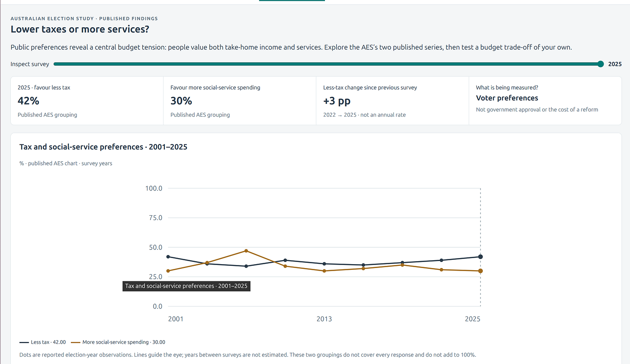The width and height of the screenshot is (630, 364).
Task: Click the highlighted orange point at 2025
Action: point(480,271)
